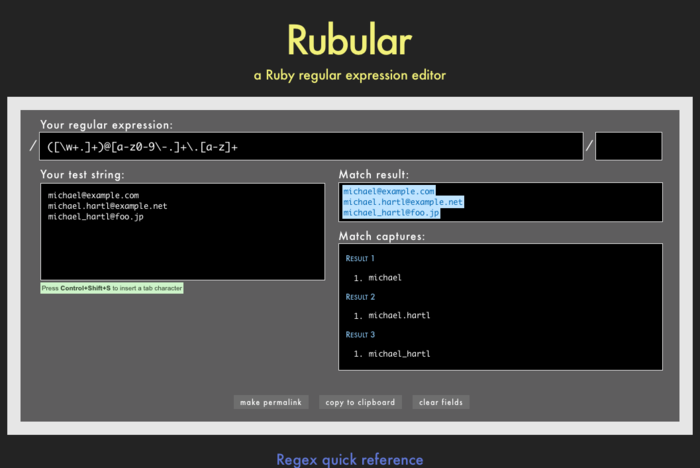Open the Regex quick reference link
This screenshot has width=700, height=468.
pyautogui.click(x=349, y=459)
